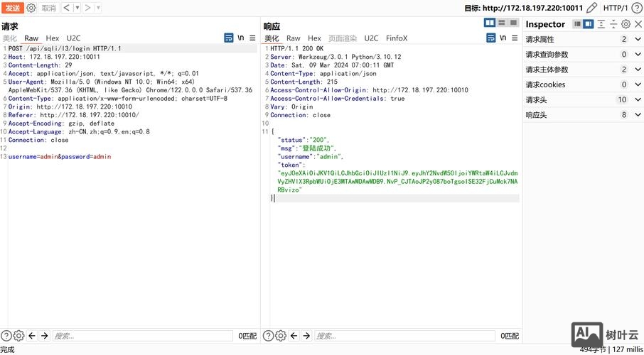The width and height of the screenshot is (644, 355).
Task: Click the help icon next to HTTP/1
Action: coord(637,8)
